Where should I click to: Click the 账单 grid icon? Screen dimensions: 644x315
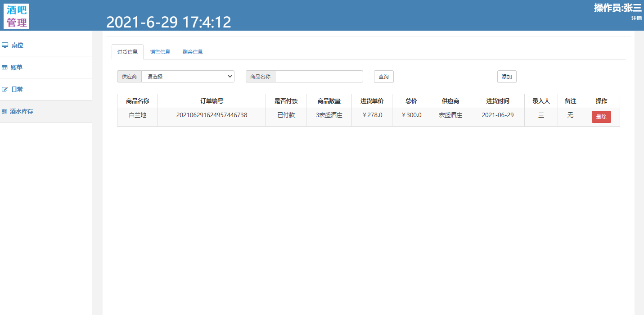click(x=5, y=67)
